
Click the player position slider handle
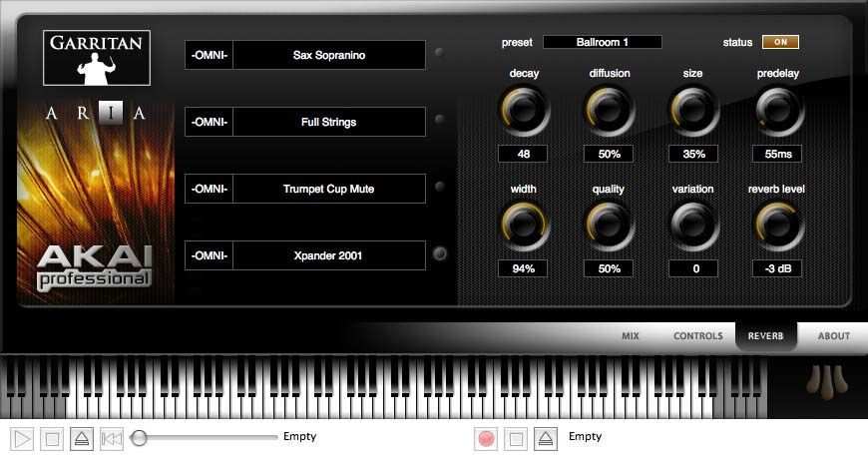[x=140, y=437]
